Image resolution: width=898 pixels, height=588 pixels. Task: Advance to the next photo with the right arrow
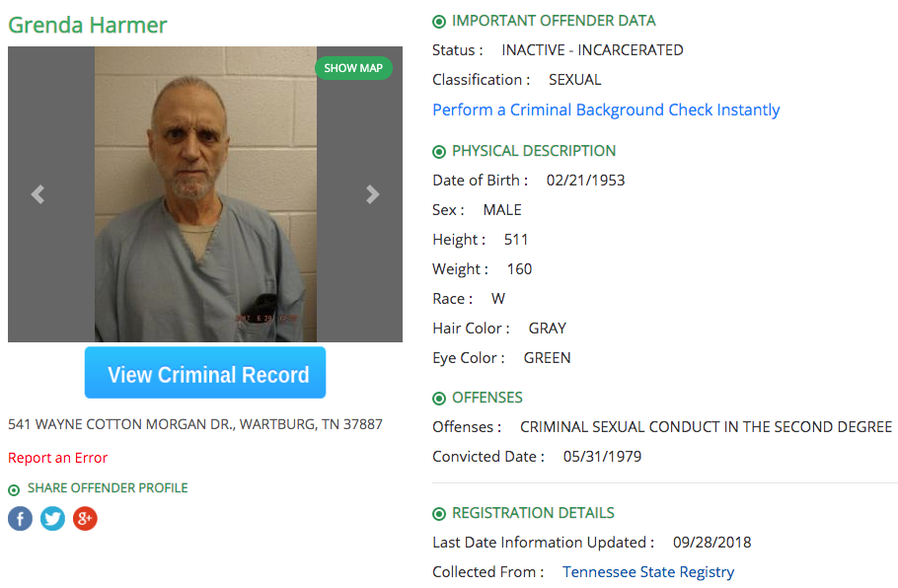pos(372,194)
